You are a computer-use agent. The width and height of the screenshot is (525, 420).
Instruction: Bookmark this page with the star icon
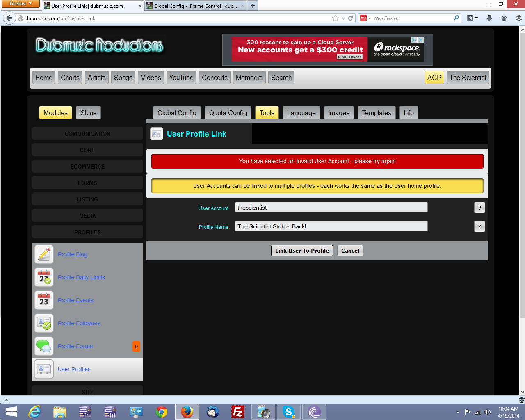[x=336, y=18]
